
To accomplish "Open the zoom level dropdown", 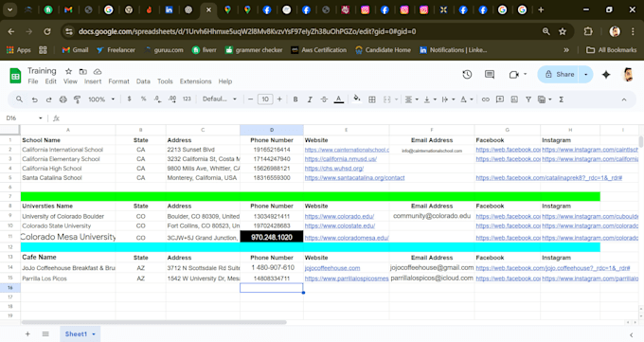I will [x=101, y=99].
